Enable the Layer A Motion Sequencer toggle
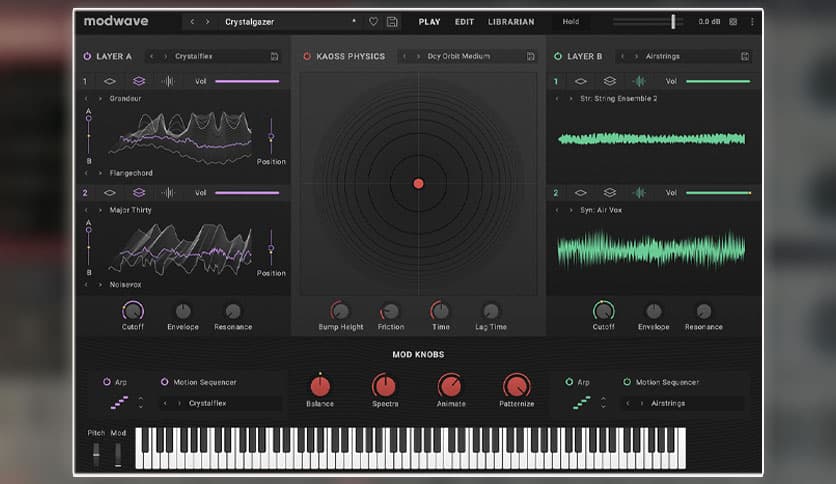The width and height of the screenshot is (836, 484). click(164, 382)
